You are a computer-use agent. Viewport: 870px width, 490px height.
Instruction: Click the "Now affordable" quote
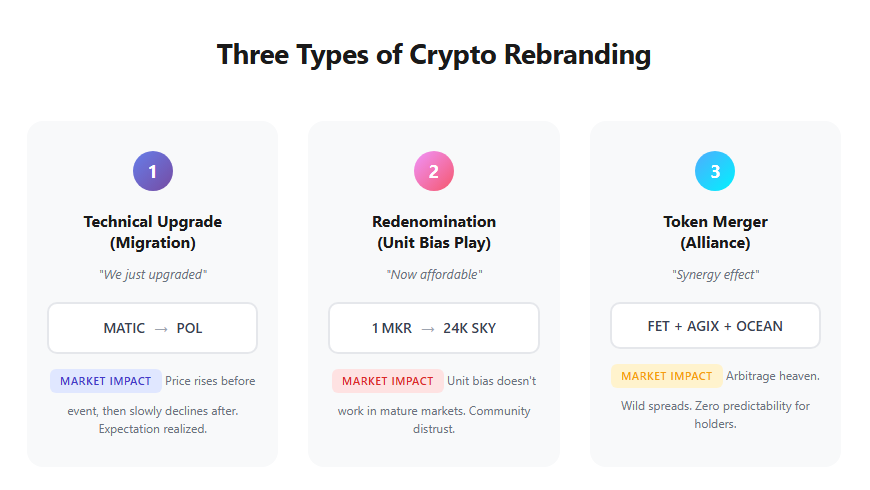click(x=434, y=275)
